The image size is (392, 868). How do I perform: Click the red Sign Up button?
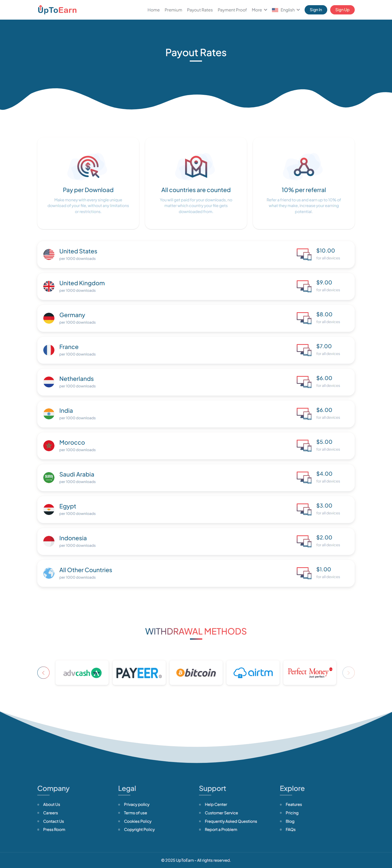pos(342,10)
